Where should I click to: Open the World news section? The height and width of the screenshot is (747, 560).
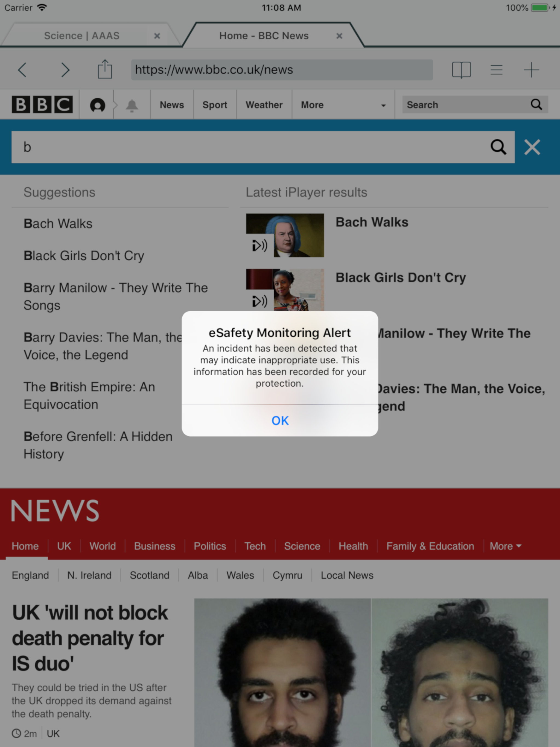point(103,546)
